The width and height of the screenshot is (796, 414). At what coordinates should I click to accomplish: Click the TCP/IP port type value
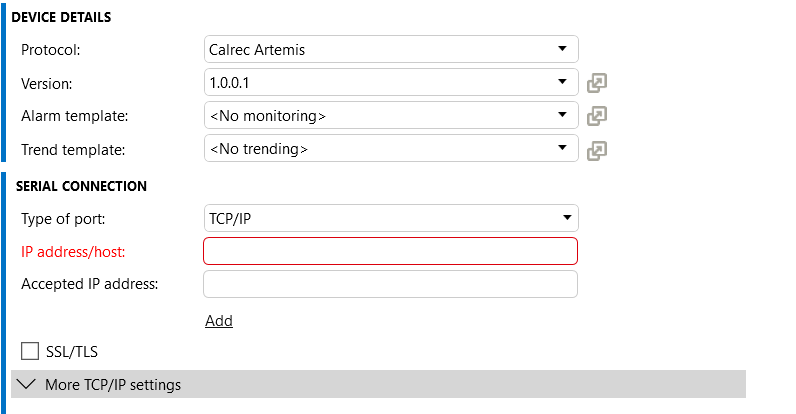pyautogui.click(x=230, y=219)
